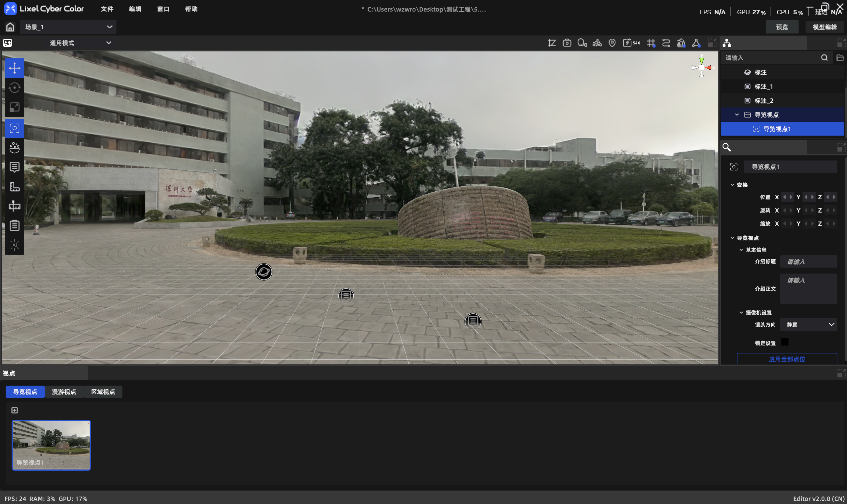Click the head with video camera icon
Screen dimensions: 847x504
pos(582,43)
